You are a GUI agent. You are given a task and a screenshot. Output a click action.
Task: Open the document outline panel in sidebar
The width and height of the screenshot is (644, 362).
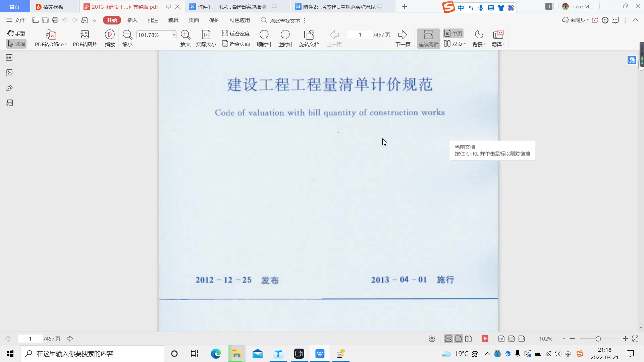(9, 57)
